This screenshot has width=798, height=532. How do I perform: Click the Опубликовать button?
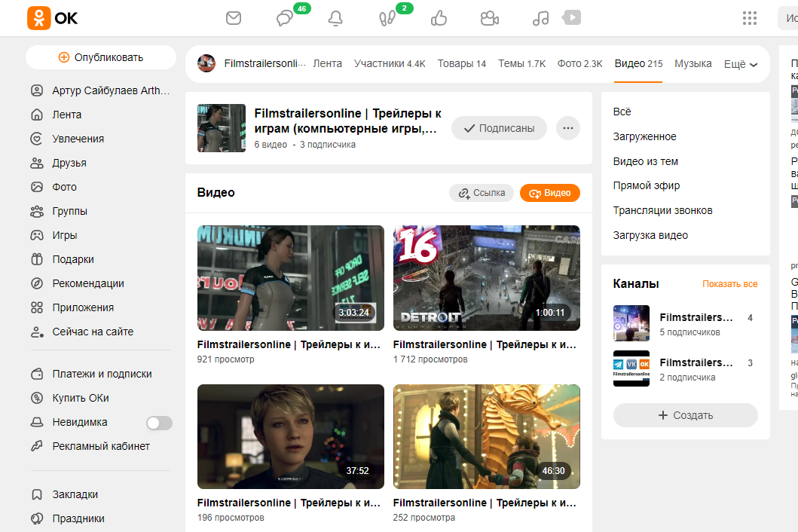pos(101,57)
